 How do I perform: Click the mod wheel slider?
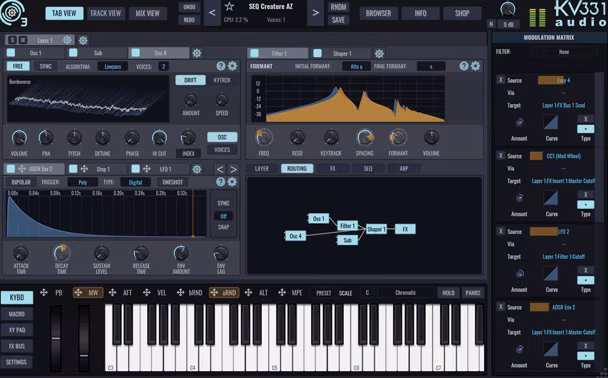point(84,338)
